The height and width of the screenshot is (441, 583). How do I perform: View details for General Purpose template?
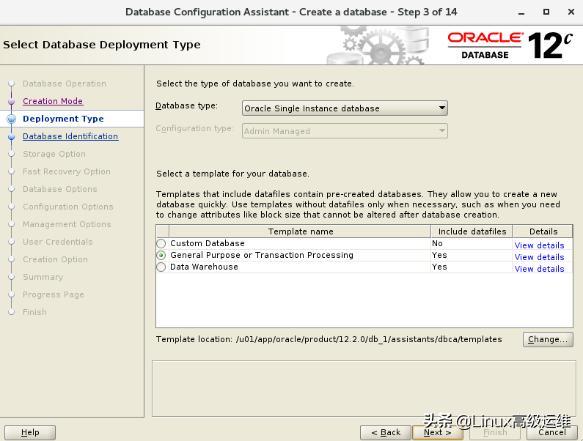(x=539, y=257)
